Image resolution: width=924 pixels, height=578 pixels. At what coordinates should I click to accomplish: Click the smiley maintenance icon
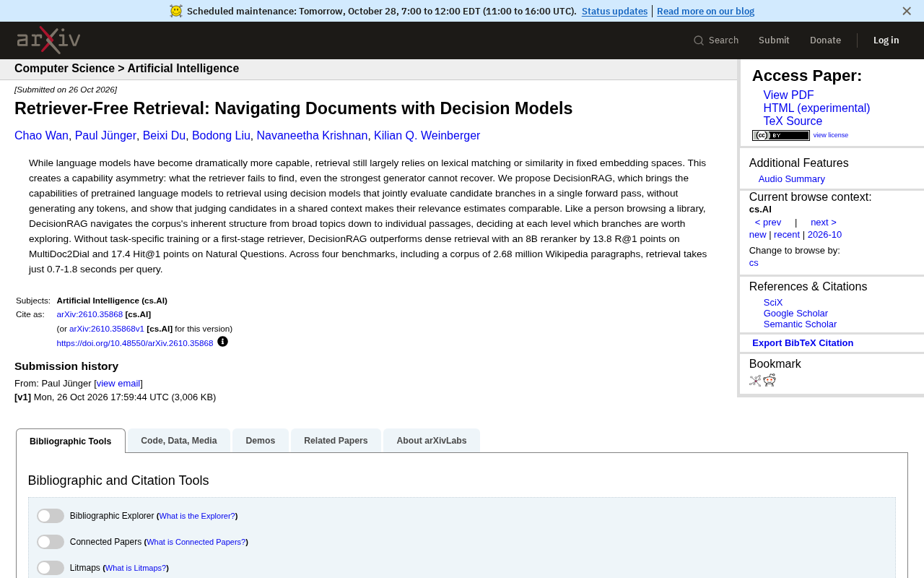click(x=176, y=11)
